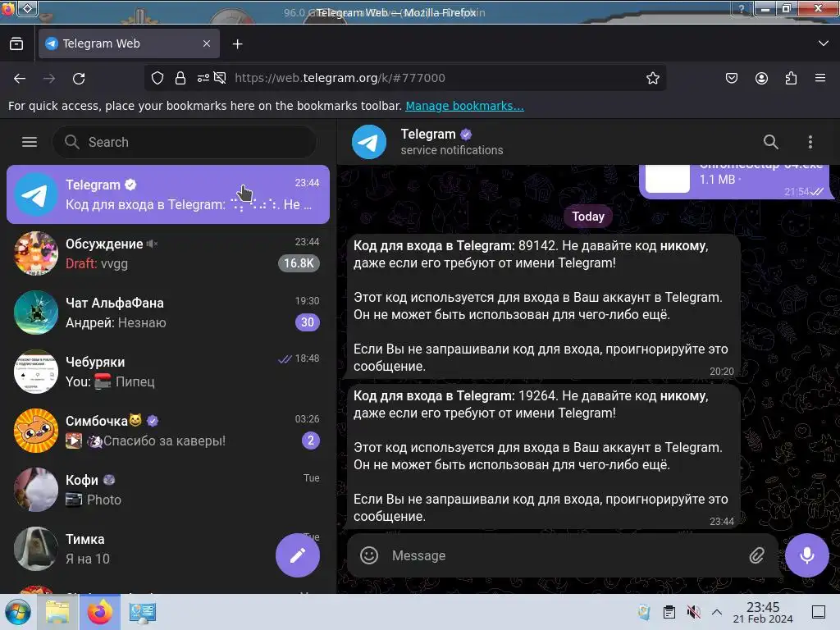This screenshot has width=840, height=630.
Task: Click the tracking protection shield icon
Action: [x=157, y=78]
